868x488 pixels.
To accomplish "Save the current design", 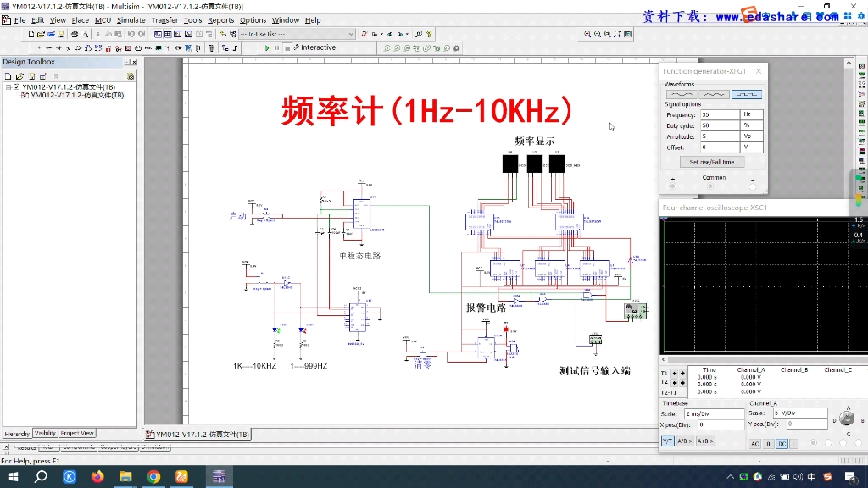I will 61,34.
